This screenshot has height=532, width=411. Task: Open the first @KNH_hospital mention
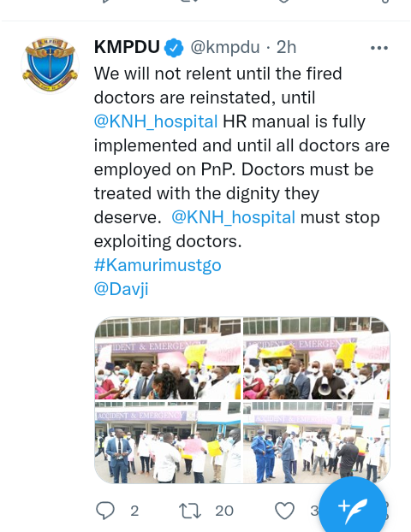tap(156, 121)
